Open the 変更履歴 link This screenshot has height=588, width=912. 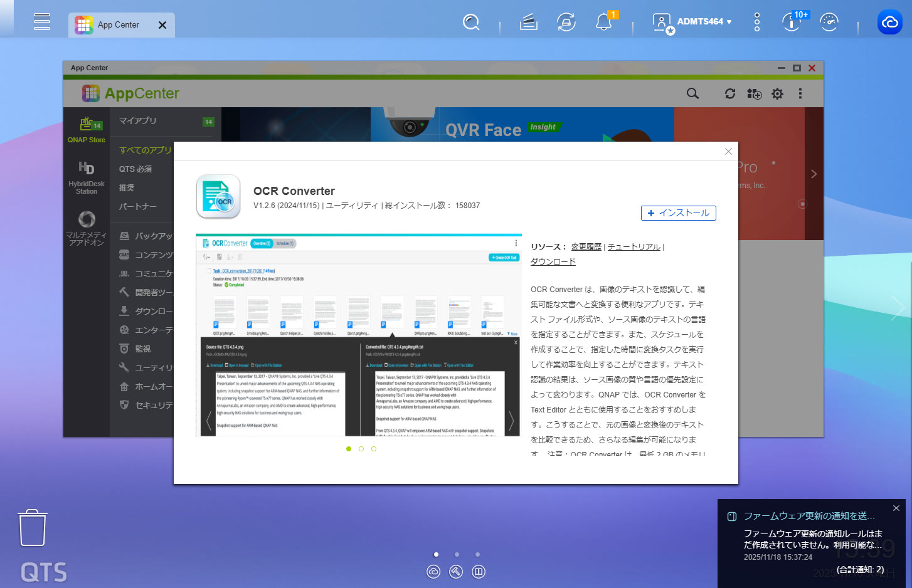point(586,247)
